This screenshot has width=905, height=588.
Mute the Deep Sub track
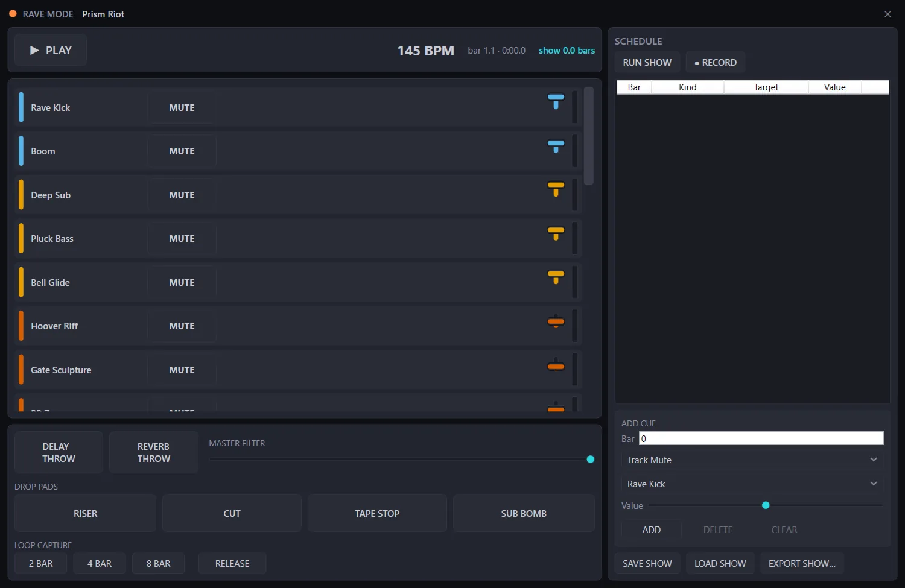click(182, 195)
